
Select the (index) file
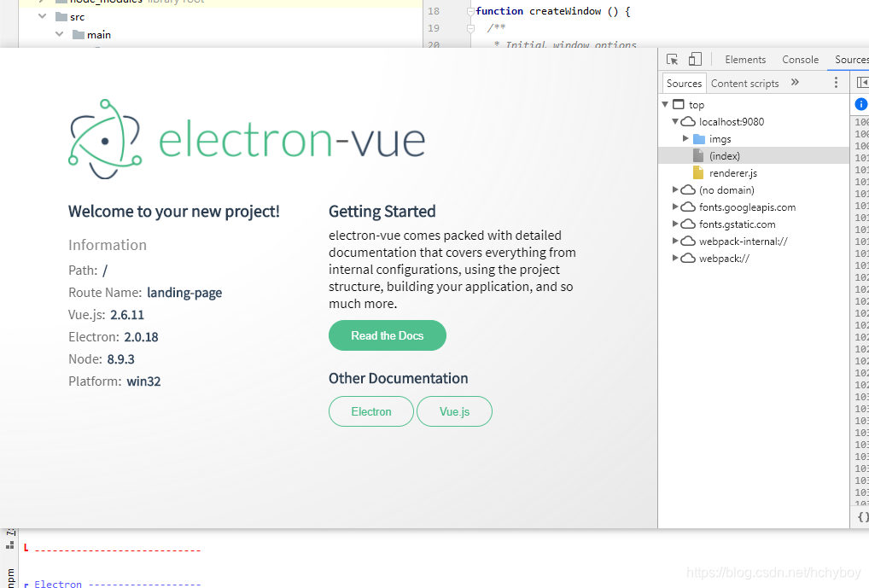click(x=754, y=155)
